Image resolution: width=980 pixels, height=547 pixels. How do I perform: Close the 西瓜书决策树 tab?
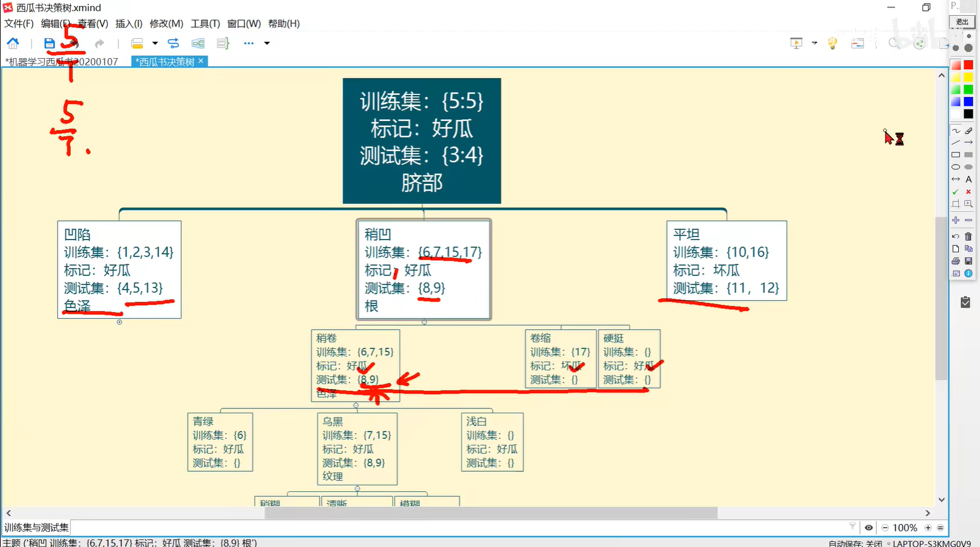point(201,61)
